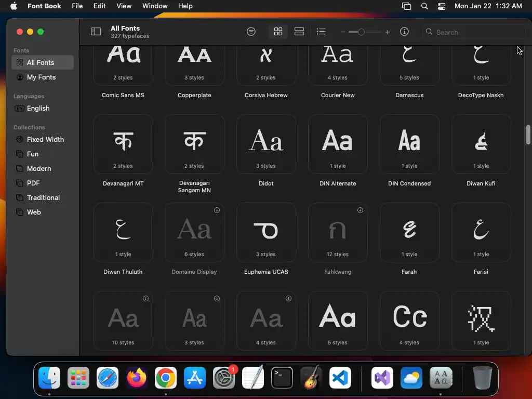The height and width of the screenshot is (399, 532).
Task: Open PDF collection
Action: (43, 183)
